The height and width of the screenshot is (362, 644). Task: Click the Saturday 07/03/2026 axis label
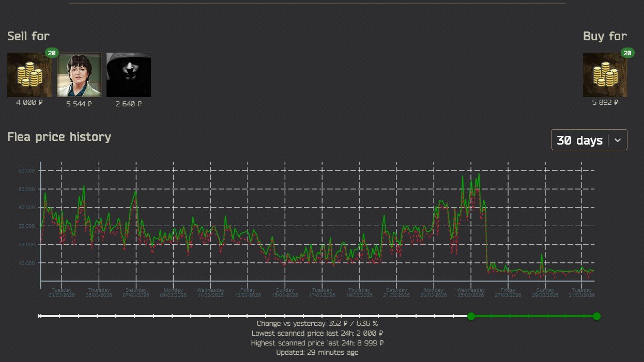click(x=136, y=293)
